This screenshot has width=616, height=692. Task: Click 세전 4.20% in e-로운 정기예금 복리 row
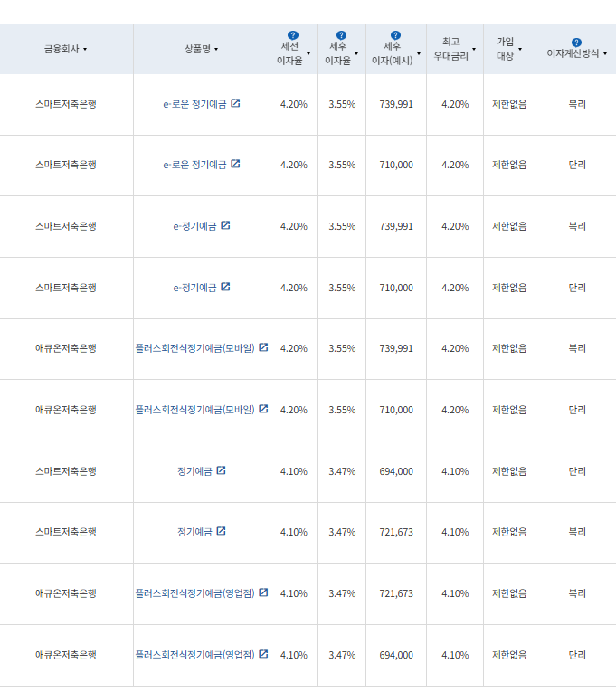(x=293, y=104)
